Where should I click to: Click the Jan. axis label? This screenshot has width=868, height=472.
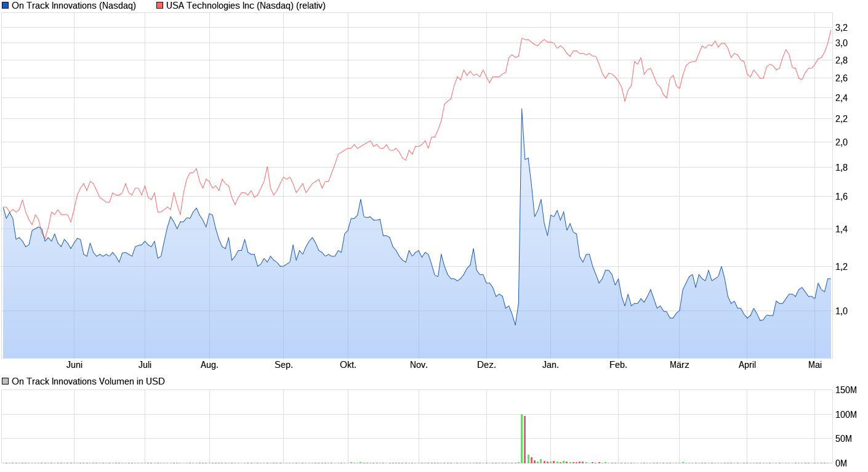[551, 365]
